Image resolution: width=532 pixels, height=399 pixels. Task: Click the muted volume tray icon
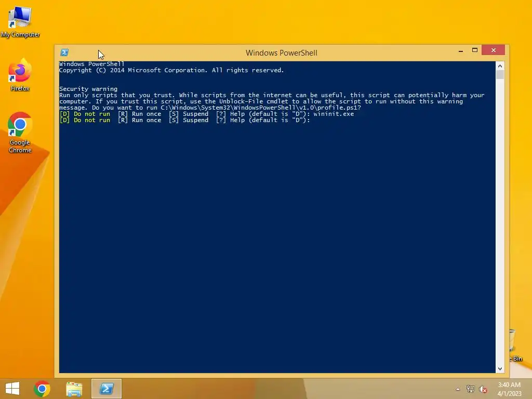point(483,389)
